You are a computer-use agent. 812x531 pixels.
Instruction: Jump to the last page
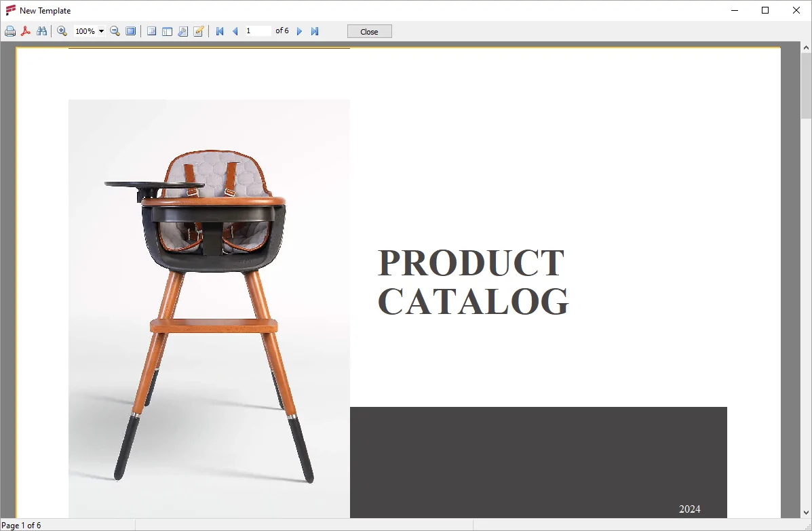(314, 31)
